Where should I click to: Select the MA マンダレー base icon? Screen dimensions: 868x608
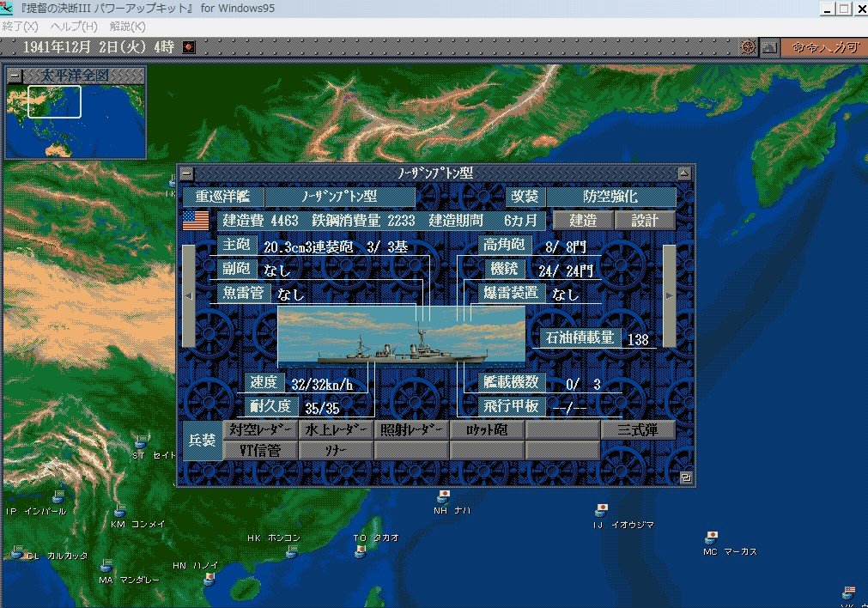point(106,565)
